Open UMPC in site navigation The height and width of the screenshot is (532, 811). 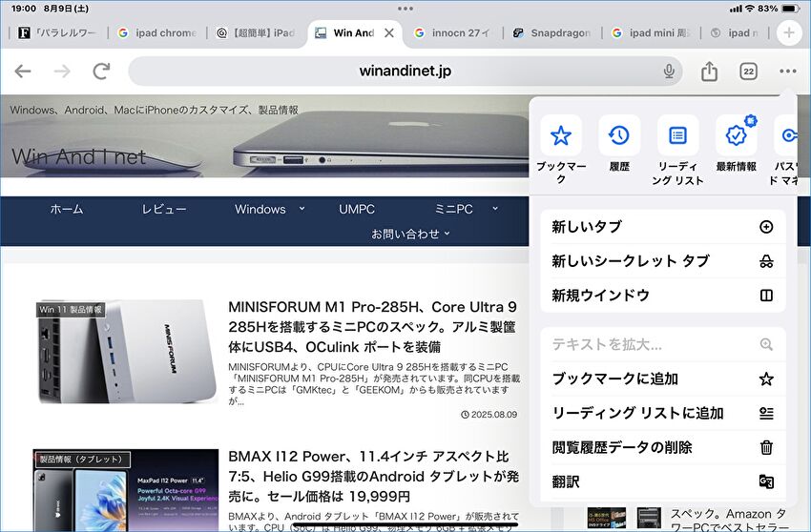[357, 210]
